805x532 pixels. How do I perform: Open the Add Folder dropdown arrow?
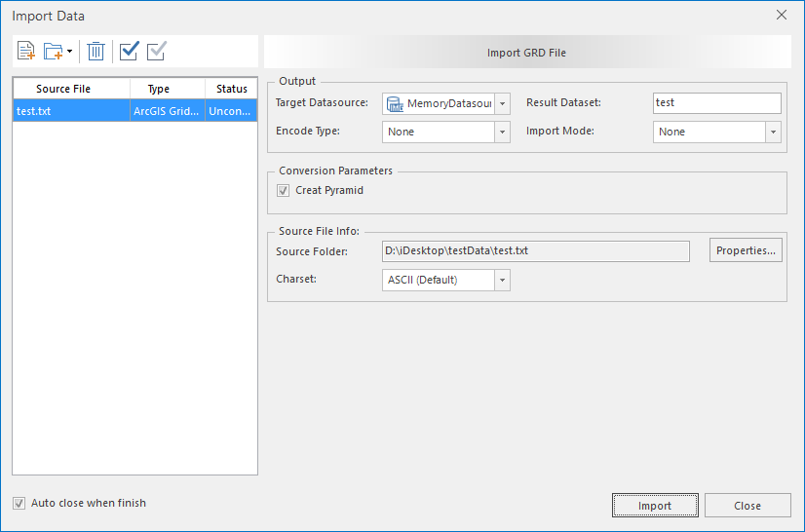coord(69,52)
